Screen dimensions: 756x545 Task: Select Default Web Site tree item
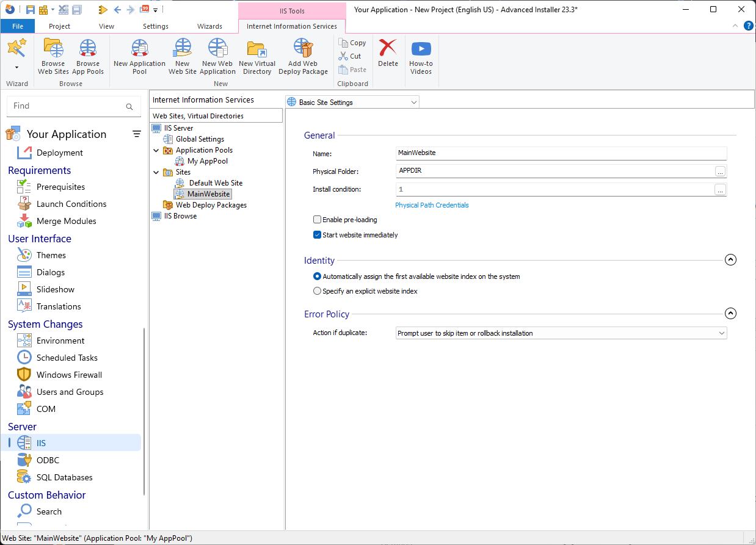(209, 183)
